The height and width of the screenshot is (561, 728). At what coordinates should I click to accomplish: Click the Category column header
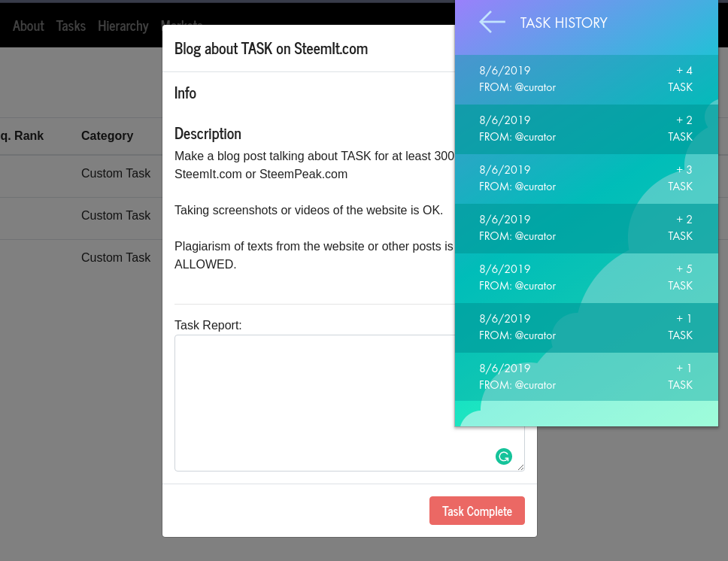(x=108, y=135)
